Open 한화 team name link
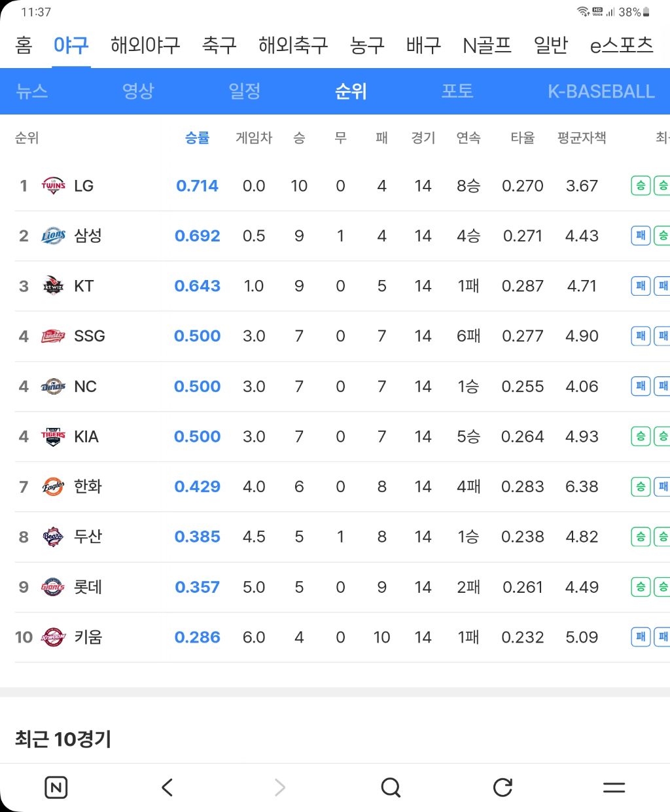This screenshot has width=670, height=812. (88, 487)
